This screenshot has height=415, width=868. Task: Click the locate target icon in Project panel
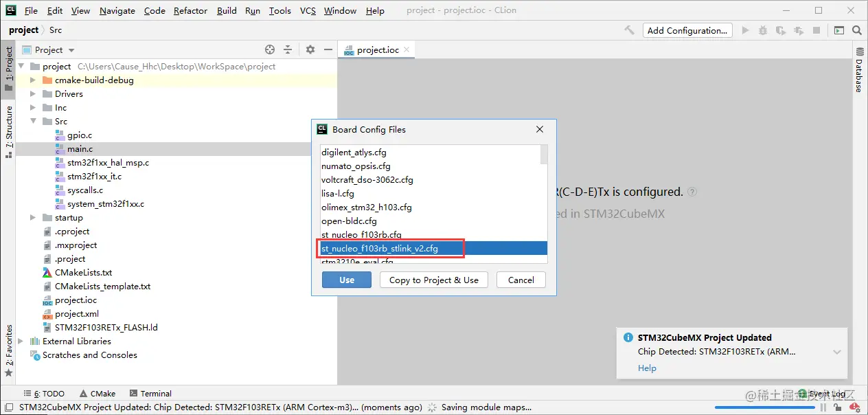270,49
